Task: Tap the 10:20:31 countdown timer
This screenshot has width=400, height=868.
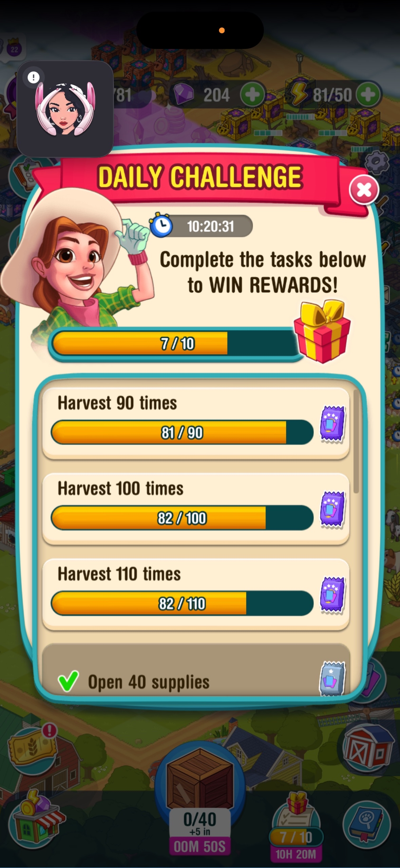Action: click(202, 226)
